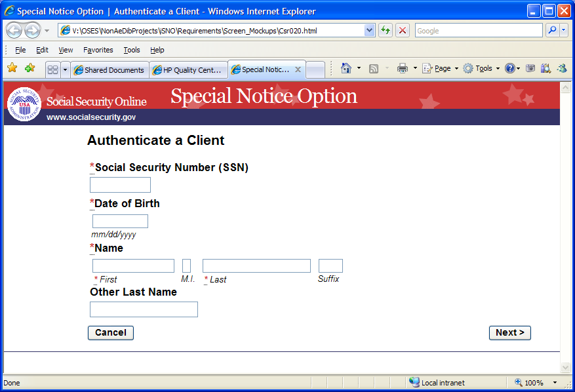The width and height of the screenshot is (575, 392).
Task: Click the Add to Favorites icon
Action: pos(30,68)
